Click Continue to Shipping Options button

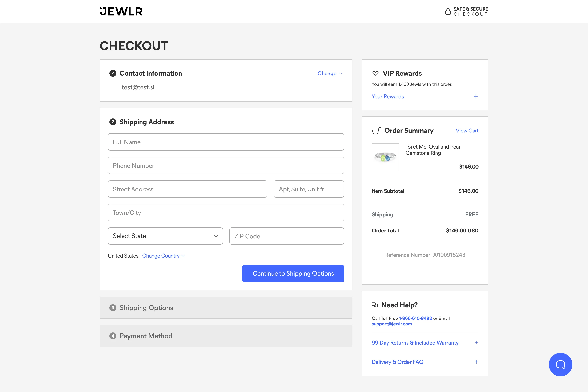(293, 273)
